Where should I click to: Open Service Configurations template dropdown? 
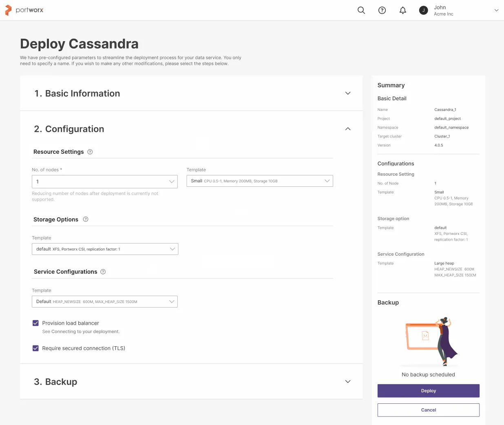[104, 302]
